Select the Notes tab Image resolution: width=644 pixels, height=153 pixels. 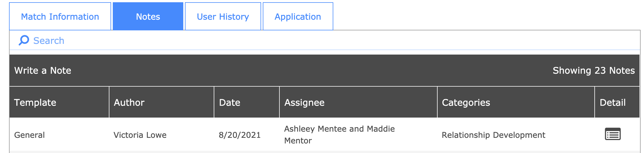coord(148,17)
